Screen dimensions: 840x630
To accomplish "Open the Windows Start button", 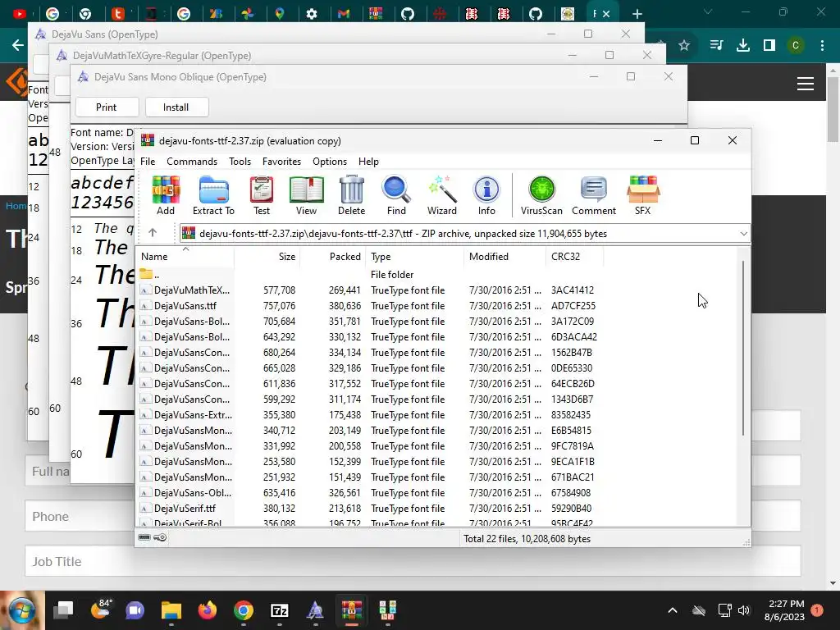I will tap(22, 610).
